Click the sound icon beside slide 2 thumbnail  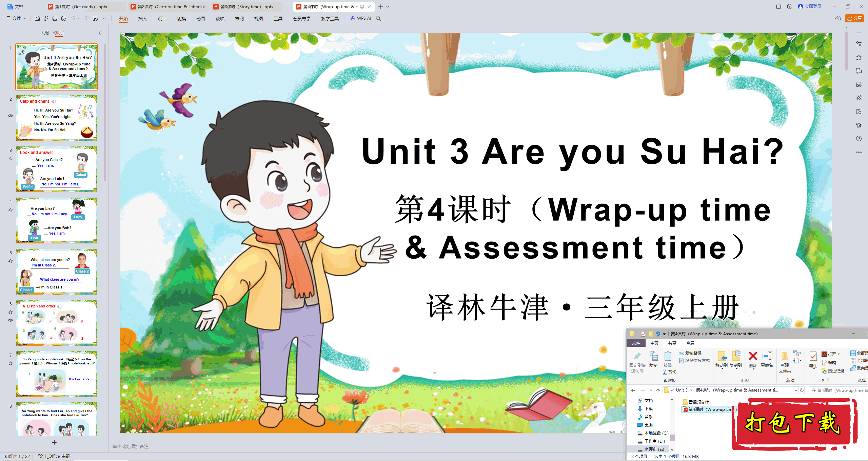[11, 116]
